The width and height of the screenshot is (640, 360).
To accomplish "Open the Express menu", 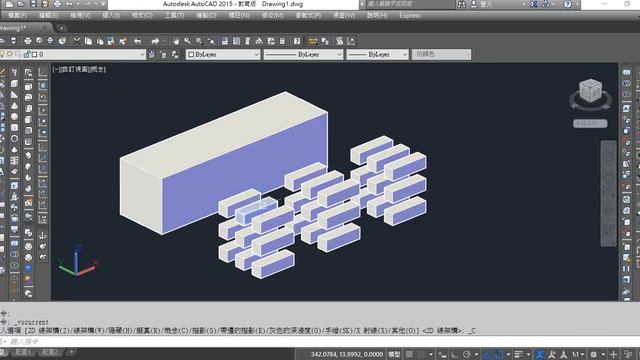I will click(x=410, y=16).
